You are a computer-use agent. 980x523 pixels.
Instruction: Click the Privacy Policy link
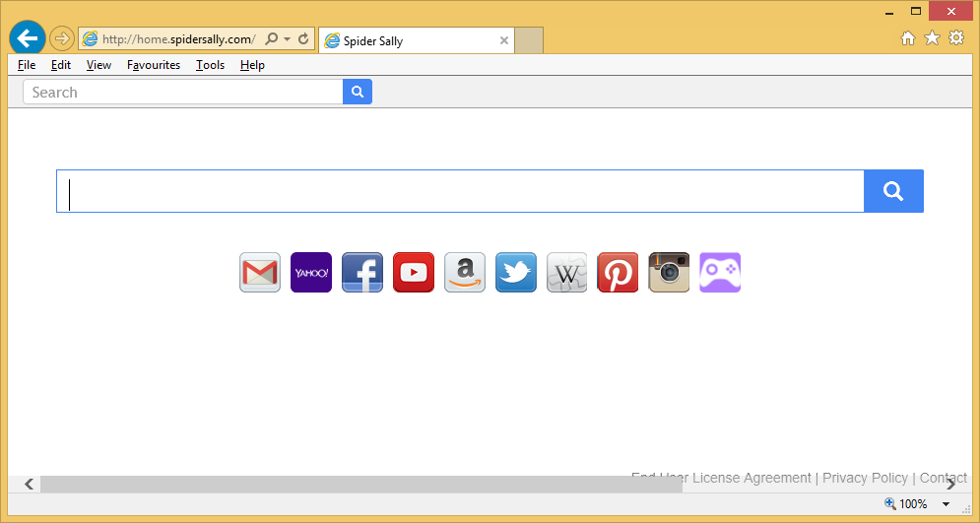point(865,478)
